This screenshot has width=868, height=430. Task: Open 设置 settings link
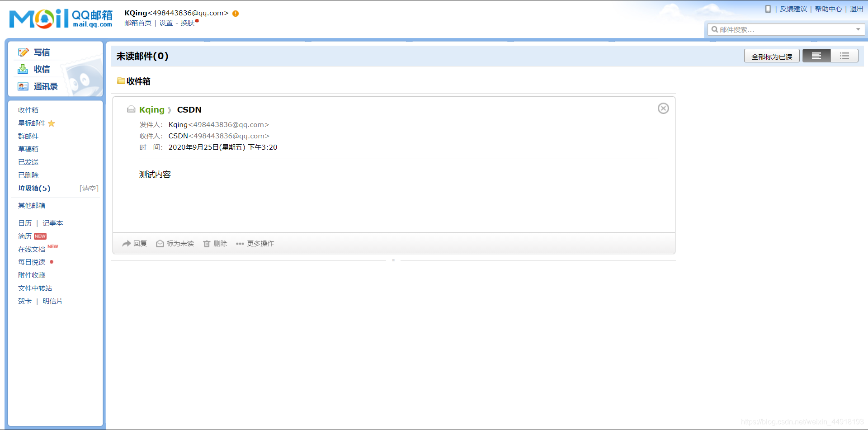tap(166, 23)
